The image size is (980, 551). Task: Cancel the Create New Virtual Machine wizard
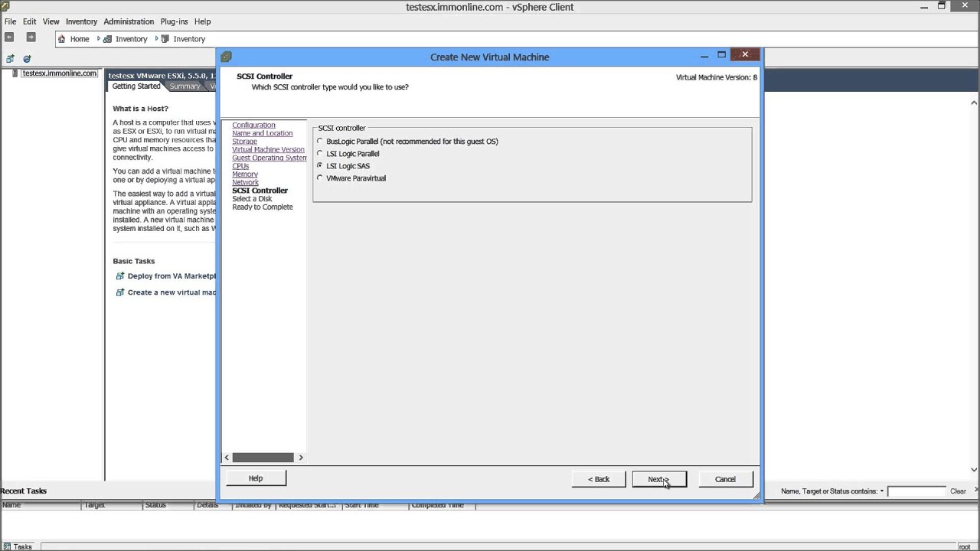coord(725,479)
